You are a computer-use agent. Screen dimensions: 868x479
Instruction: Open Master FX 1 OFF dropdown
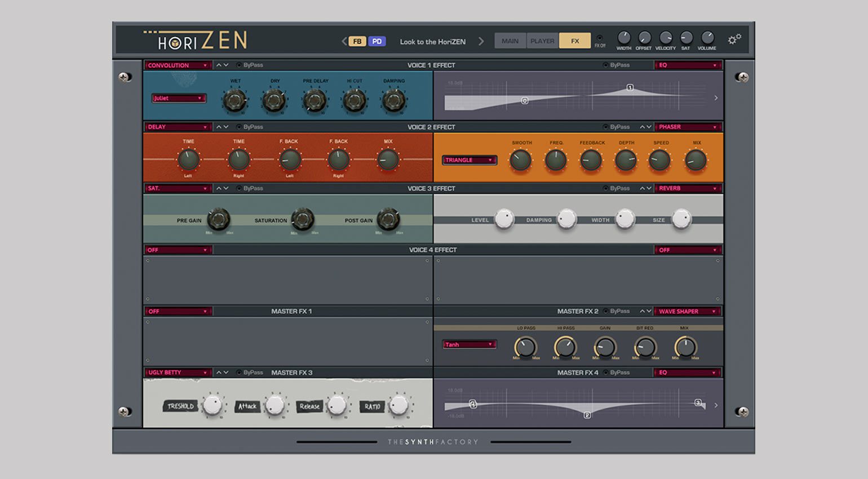178,311
